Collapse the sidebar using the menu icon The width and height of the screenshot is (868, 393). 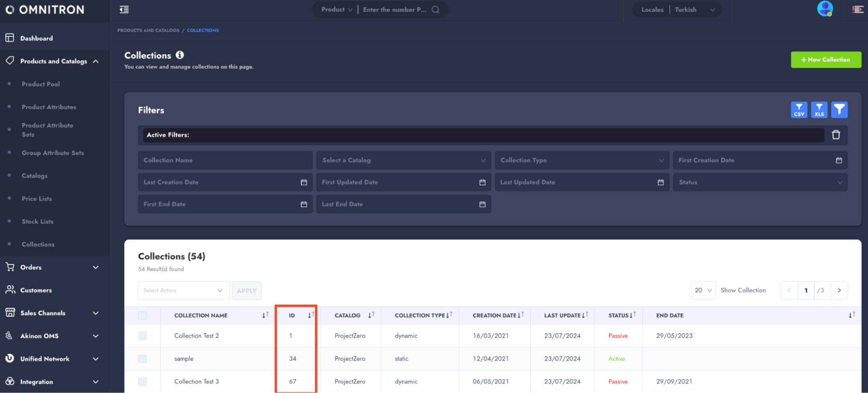point(124,10)
